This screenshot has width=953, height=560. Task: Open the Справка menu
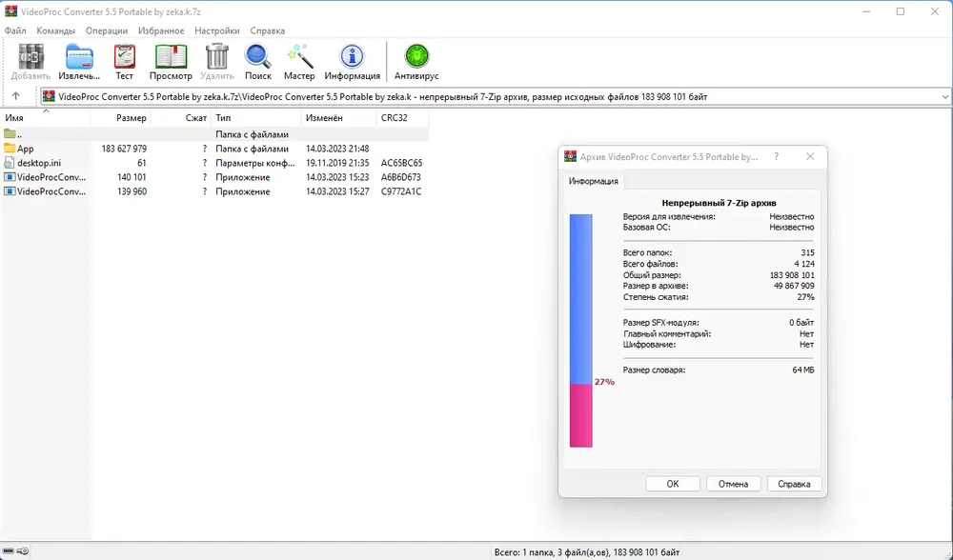pyautogui.click(x=268, y=30)
